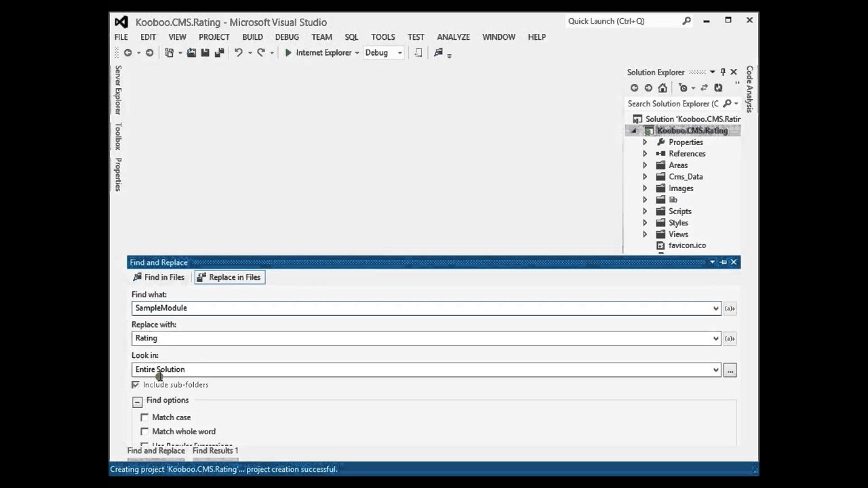The image size is (868, 488).
Task: Open the Server Explorer side tab
Action: tap(118, 89)
